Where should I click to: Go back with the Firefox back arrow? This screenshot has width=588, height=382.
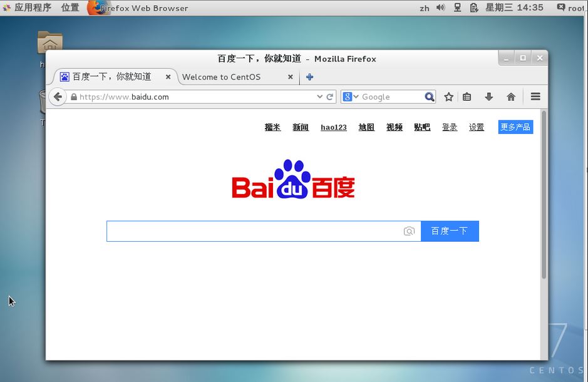[58, 97]
